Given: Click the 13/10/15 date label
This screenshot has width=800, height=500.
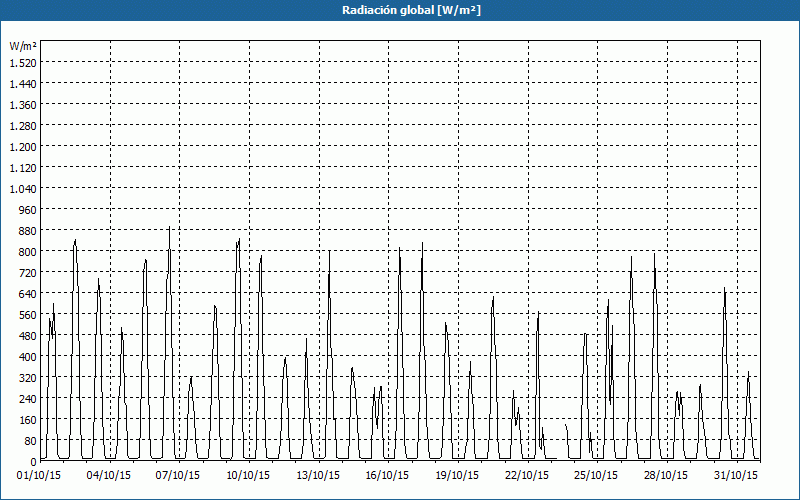Looking at the screenshot, I should coord(318,476).
